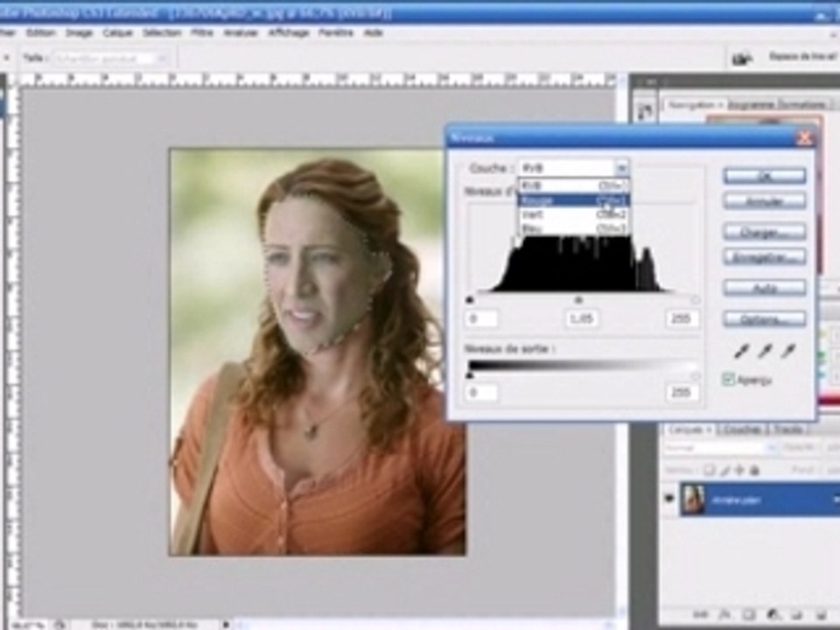The width and height of the screenshot is (840, 630).
Task: Open the Calque menu
Action: coord(117,32)
